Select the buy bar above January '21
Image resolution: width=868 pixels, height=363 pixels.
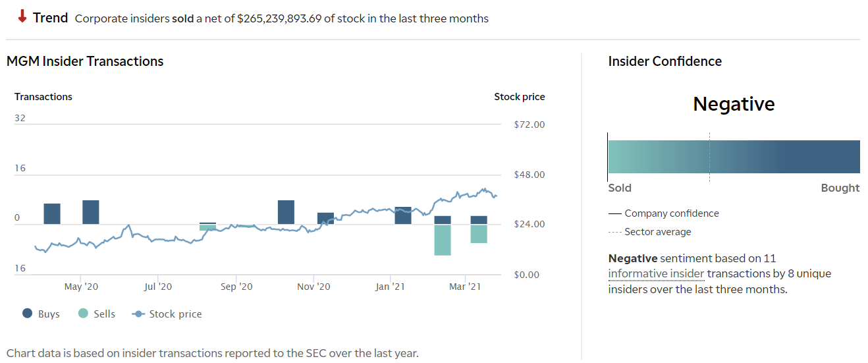403,215
